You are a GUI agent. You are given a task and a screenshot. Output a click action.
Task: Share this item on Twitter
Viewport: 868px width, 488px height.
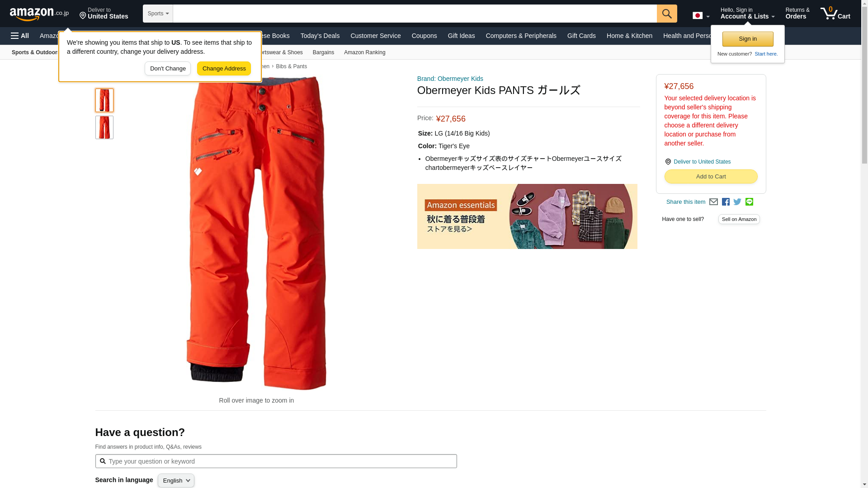(737, 202)
